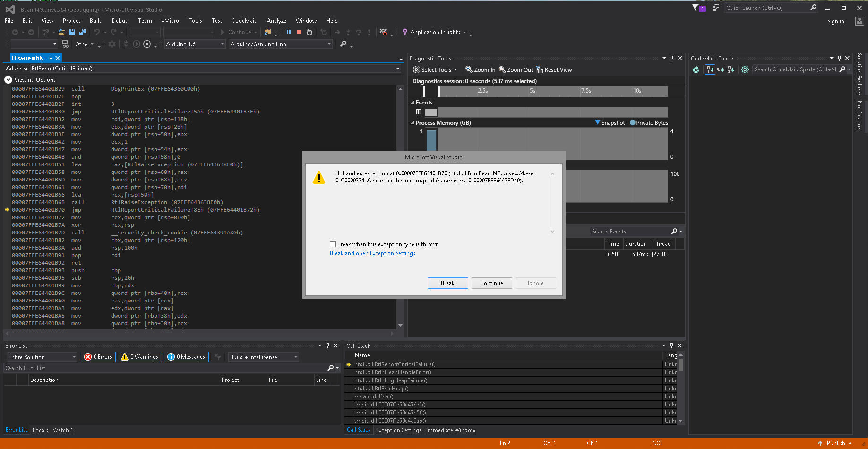
Task: Open the Other toolbar dropdown
Action: (85, 44)
